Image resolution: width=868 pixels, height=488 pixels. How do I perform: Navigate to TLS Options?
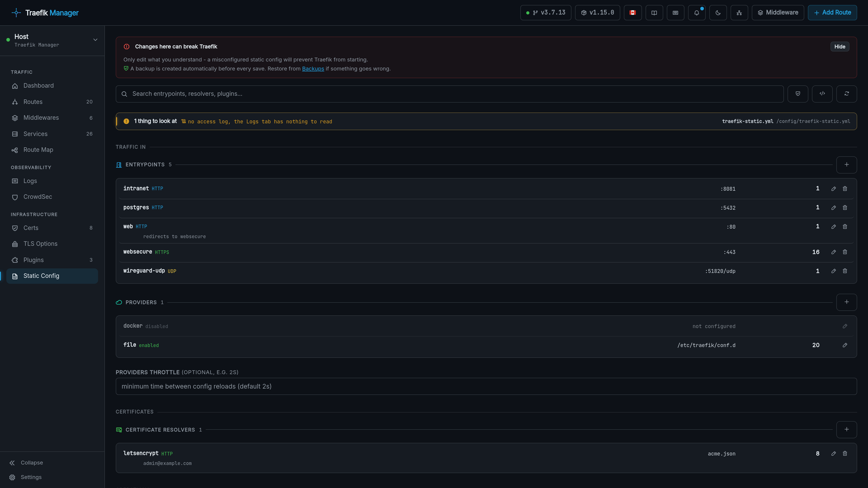coord(52,244)
